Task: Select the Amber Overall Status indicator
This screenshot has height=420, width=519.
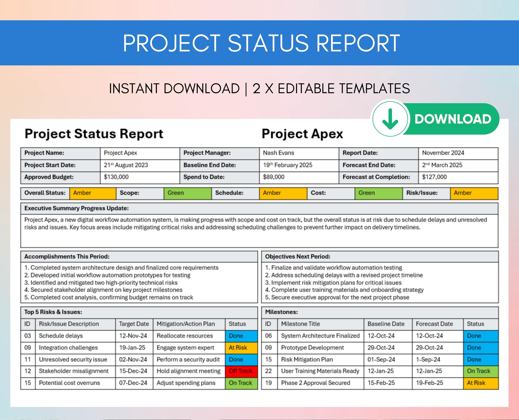Action: coord(93,193)
